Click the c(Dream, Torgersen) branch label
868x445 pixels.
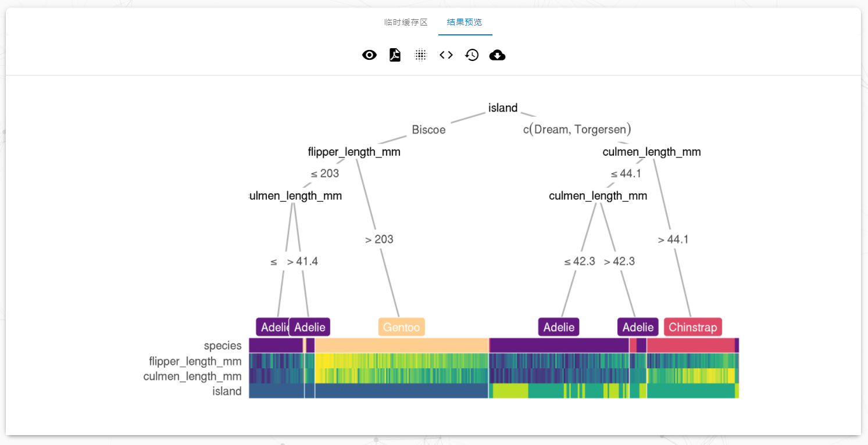pyautogui.click(x=577, y=130)
